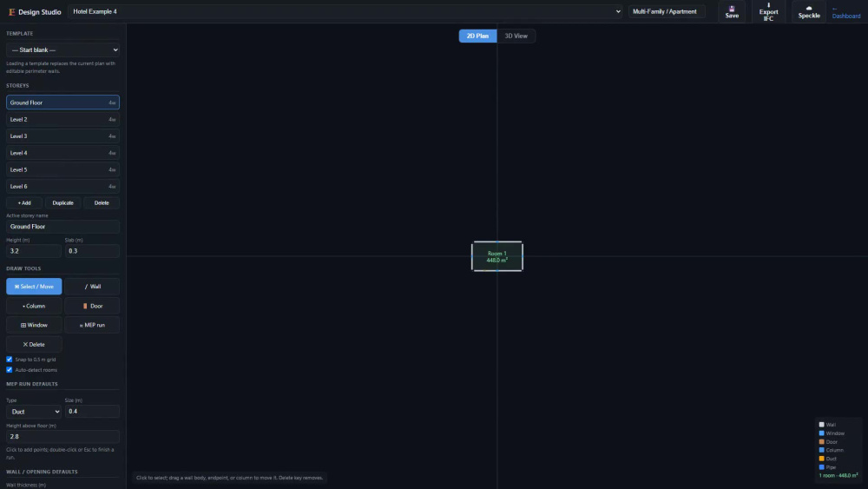The image size is (868, 489).
Task: Edit the Height above floor field
Action: [x=62, y=436]
